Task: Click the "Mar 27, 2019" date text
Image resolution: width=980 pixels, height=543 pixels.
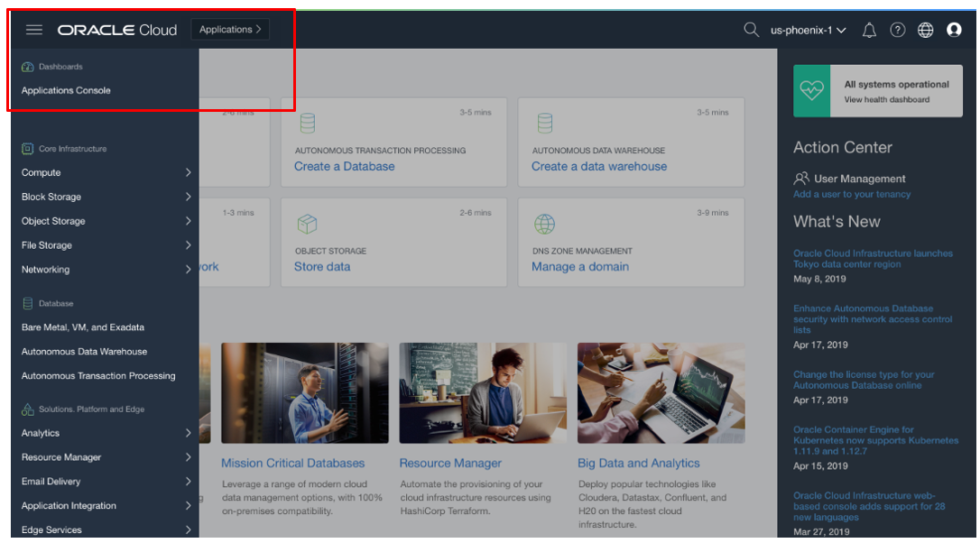Action: tap(821, 532)
